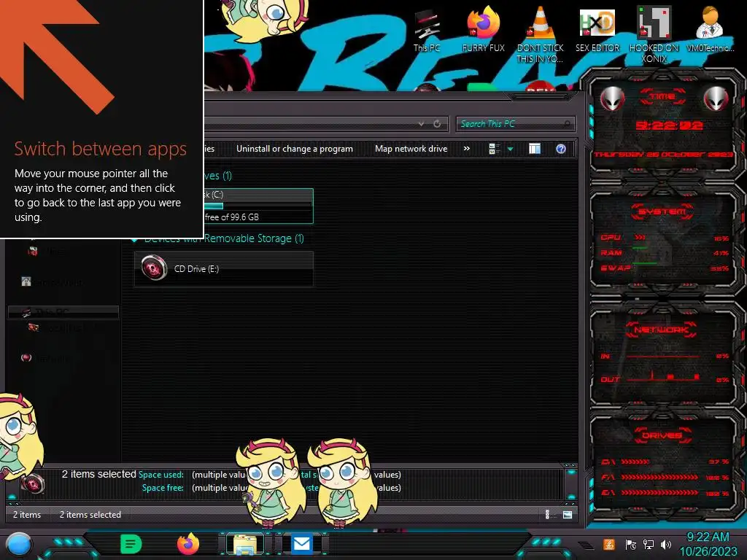Screen dimensions: 747x560
Task: Open the SEX EDITOR HxD shortcut
Action: coord(597,31)
